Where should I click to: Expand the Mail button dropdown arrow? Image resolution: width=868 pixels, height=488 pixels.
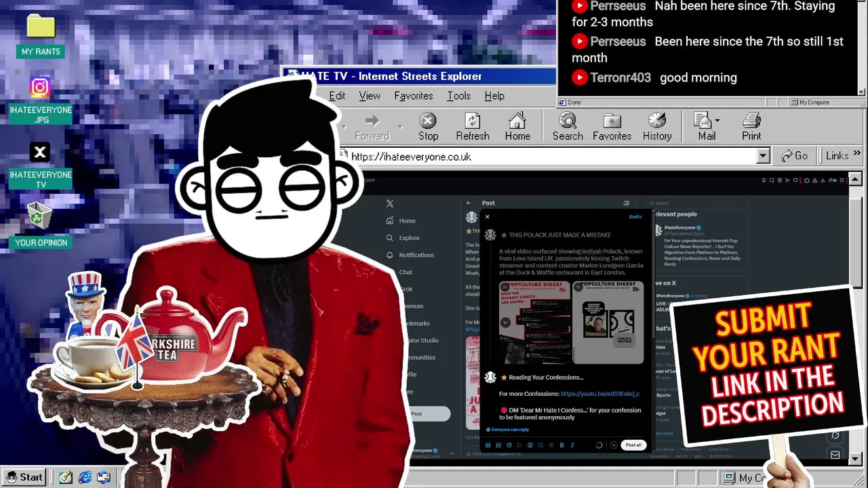tap(717, 121)
